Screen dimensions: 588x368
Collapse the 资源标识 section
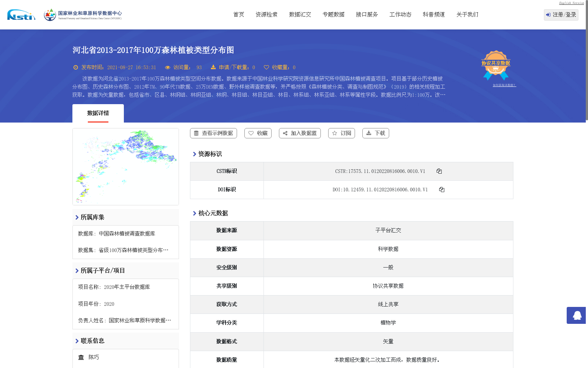coord(208,154)
